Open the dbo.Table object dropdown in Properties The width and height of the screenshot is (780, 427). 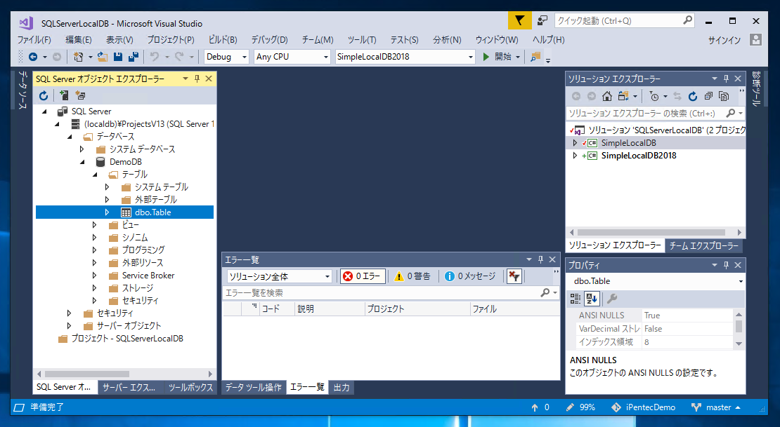741,281
